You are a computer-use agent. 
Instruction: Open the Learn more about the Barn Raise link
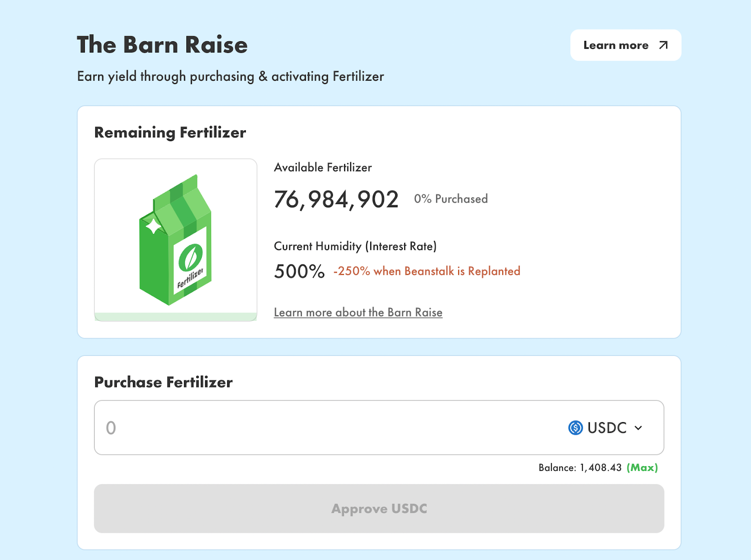[x=358, y=312]
